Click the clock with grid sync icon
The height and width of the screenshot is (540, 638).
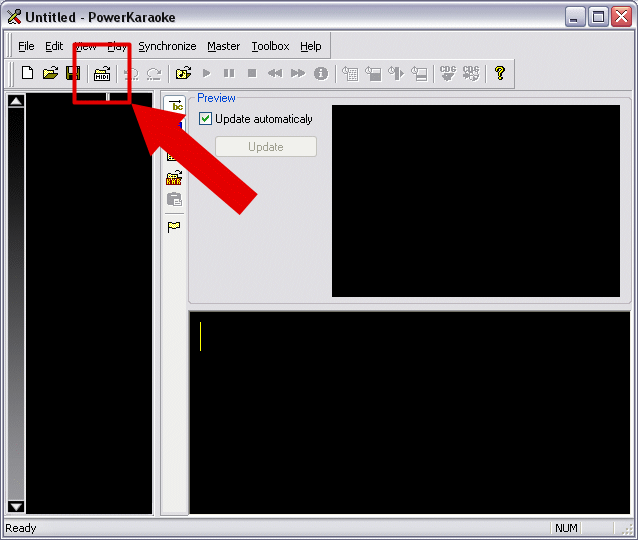pos(350,74)
